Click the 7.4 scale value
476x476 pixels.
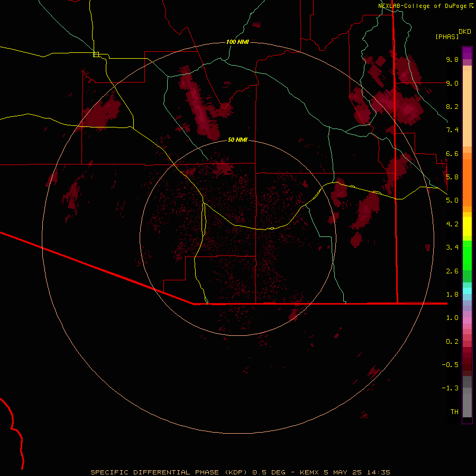coord(452,130)
